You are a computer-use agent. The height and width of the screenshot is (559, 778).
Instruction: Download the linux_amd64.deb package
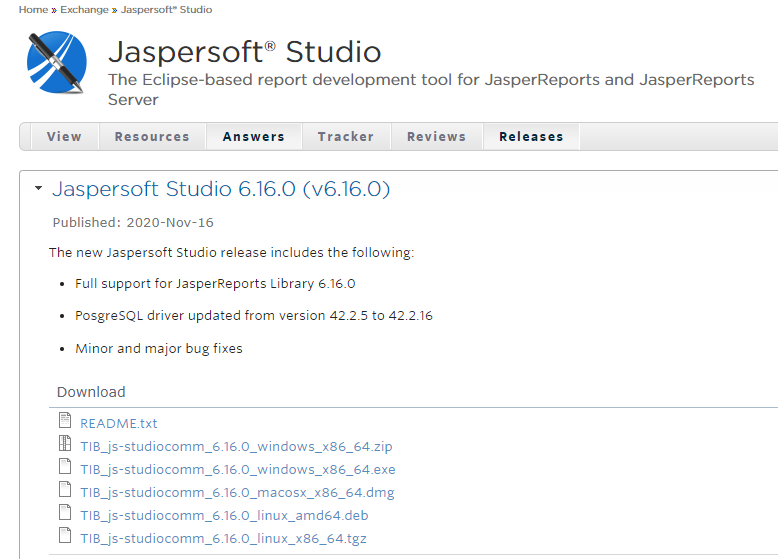(224, 515)
